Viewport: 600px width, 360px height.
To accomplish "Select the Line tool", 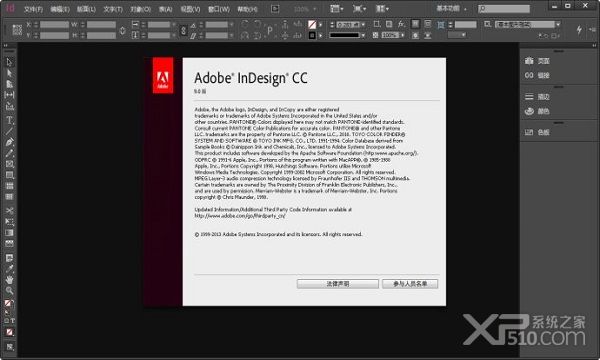I will pyautogui.click(x=10, y=131).
